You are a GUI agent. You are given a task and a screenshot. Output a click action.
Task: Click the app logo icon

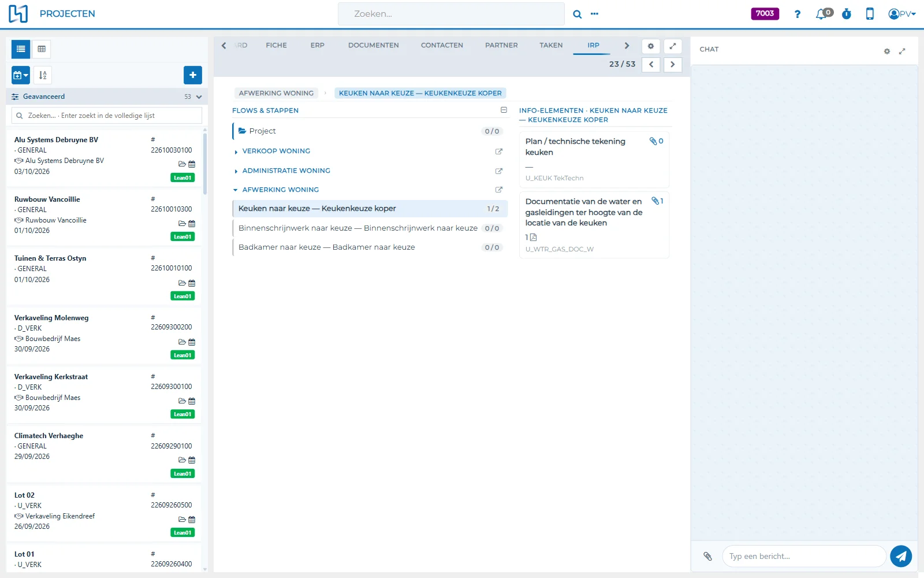tap(18, 14)
